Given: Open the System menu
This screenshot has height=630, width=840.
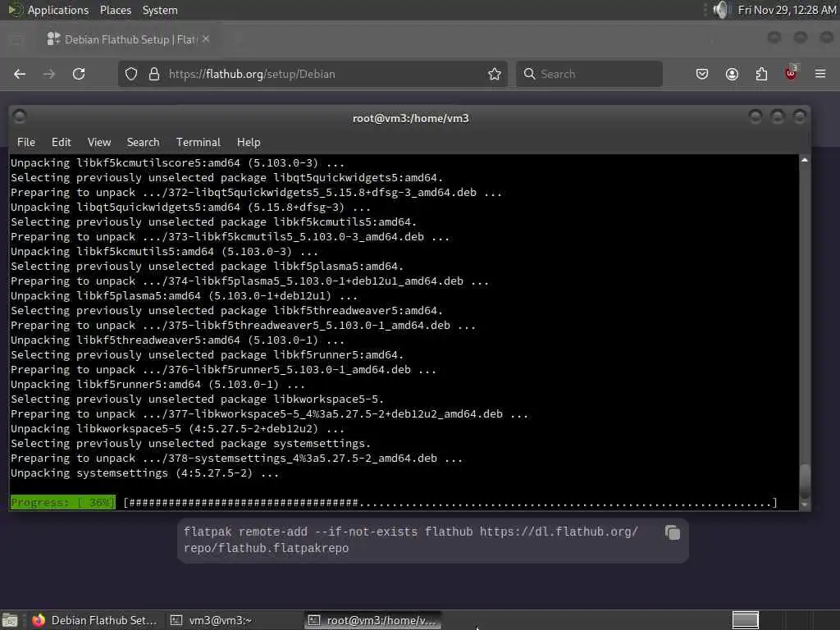Looking at the screenshot, I should pos(160,10).
